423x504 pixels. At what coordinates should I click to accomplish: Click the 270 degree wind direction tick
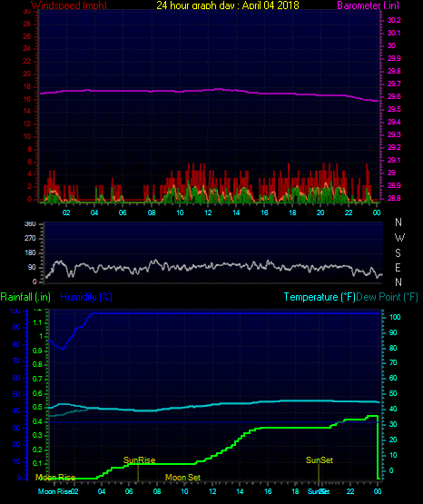tap(30, 239)
